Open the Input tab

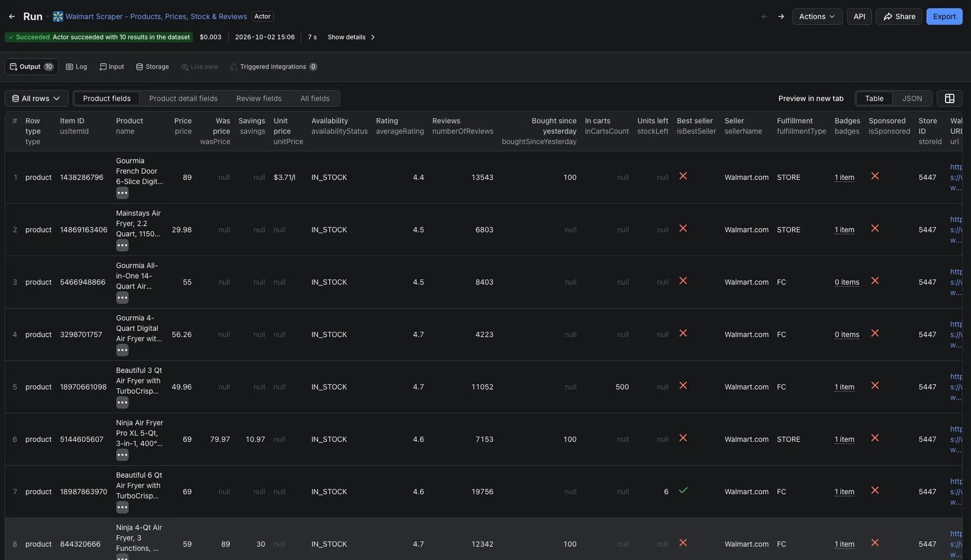112,67
